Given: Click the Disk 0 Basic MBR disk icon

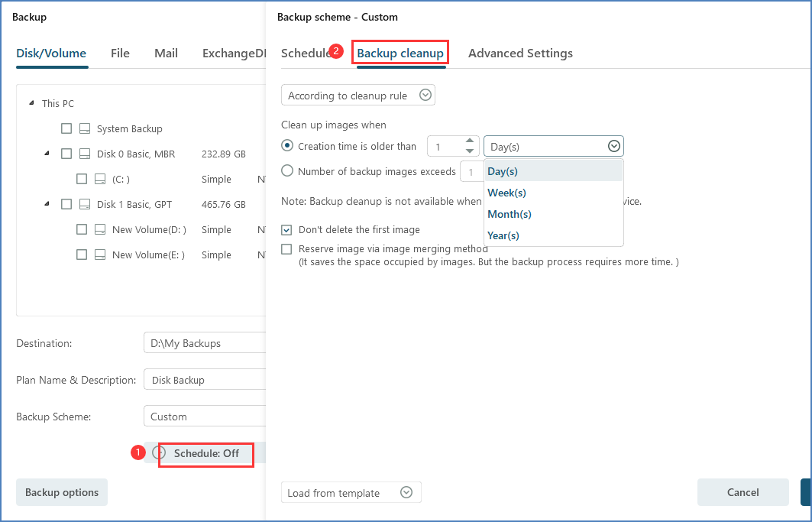Looking at the screenshot, I should pos(85,154).
